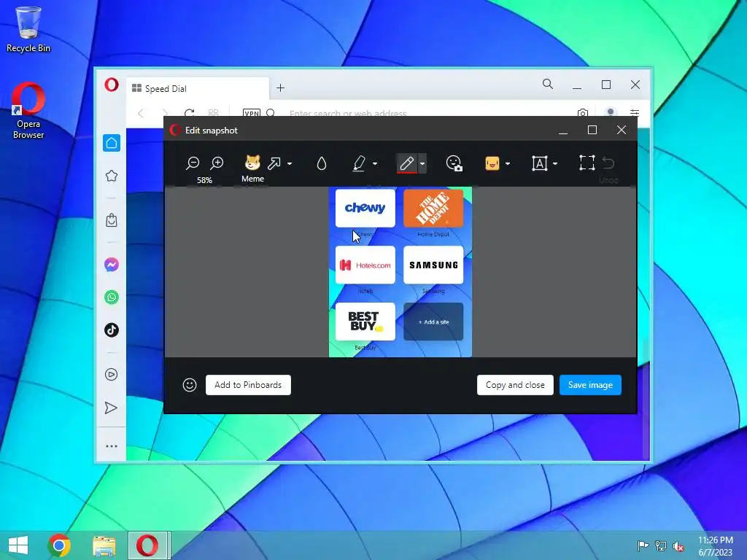Open Shopping bag icon in sidebar
The height and width of the screenshot is (560, 747).
point(112,220)
